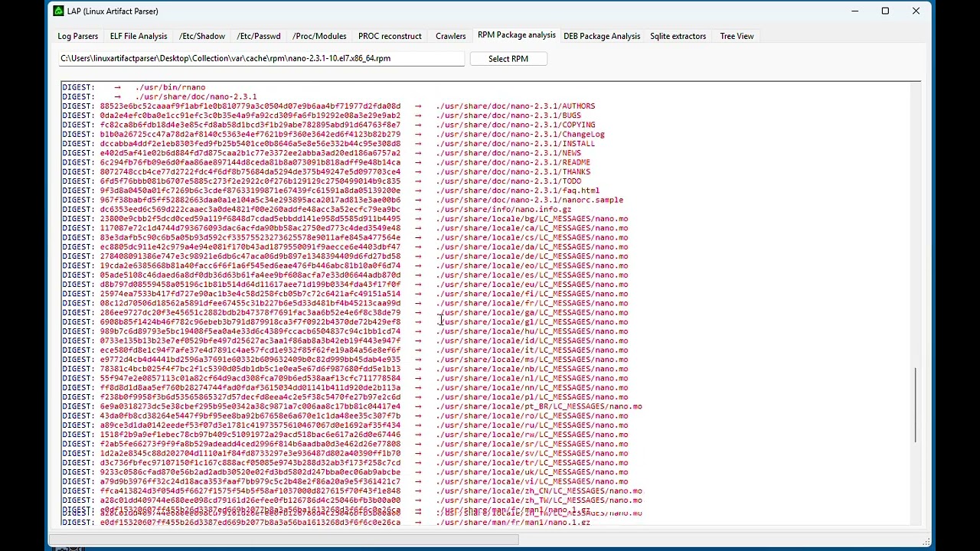Select the RPM Package analysis tab
This screenshot has width=980, height=551.
pyautogui.click(x=517, y=35)
